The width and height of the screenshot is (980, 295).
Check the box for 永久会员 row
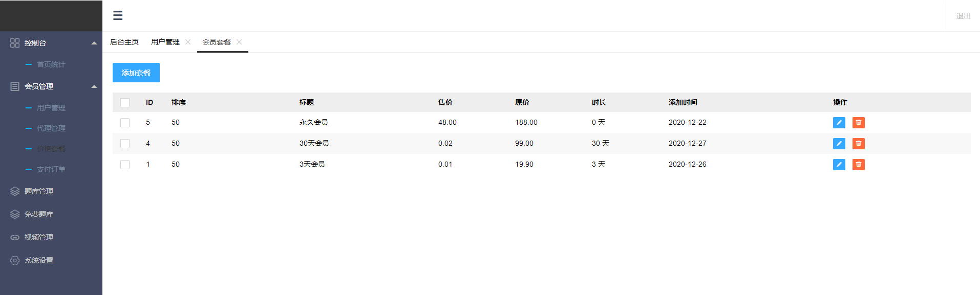tap(125, 123)
